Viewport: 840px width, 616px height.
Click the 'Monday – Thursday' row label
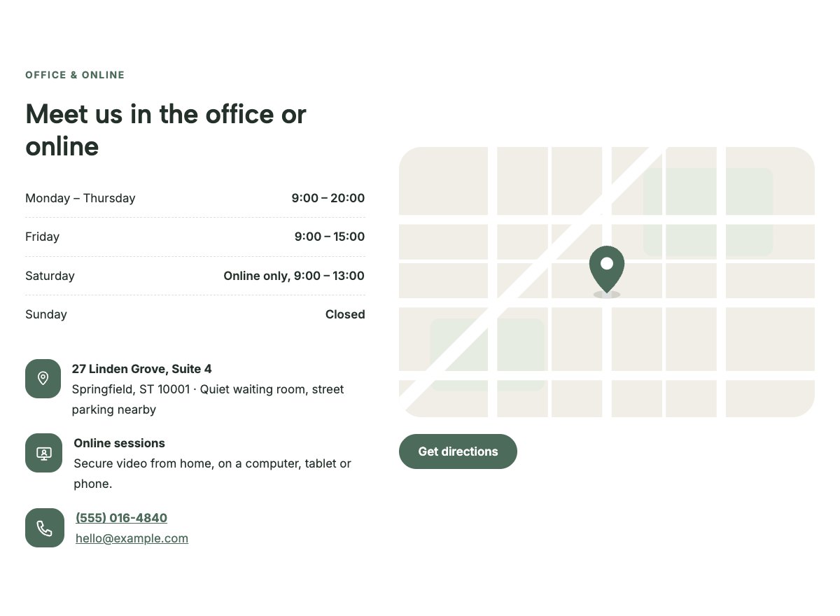(x=80, y=198)
